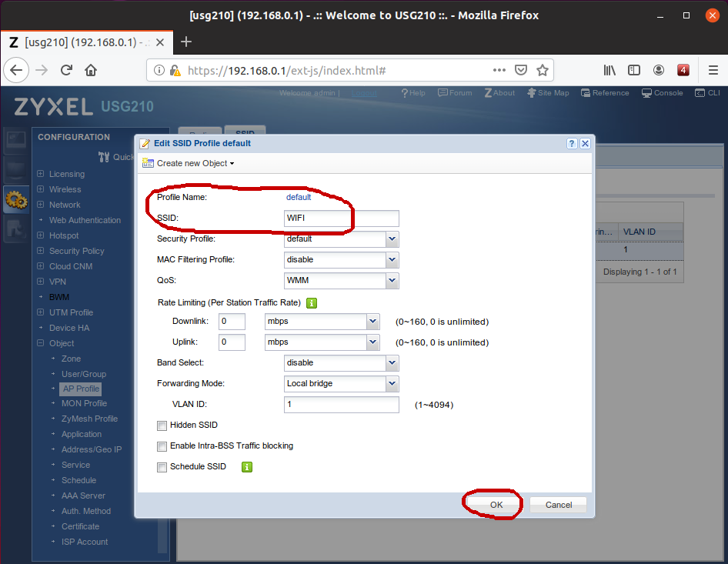
Task: Open the About link in header
Action: pyautogui.click(x=499, y=93)
